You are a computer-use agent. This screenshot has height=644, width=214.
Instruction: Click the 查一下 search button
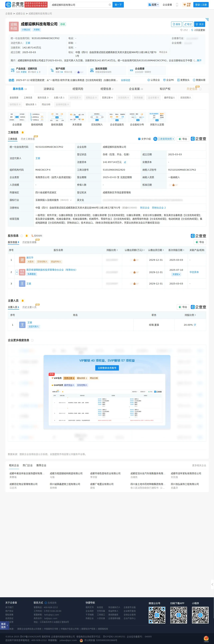[118, 5]
